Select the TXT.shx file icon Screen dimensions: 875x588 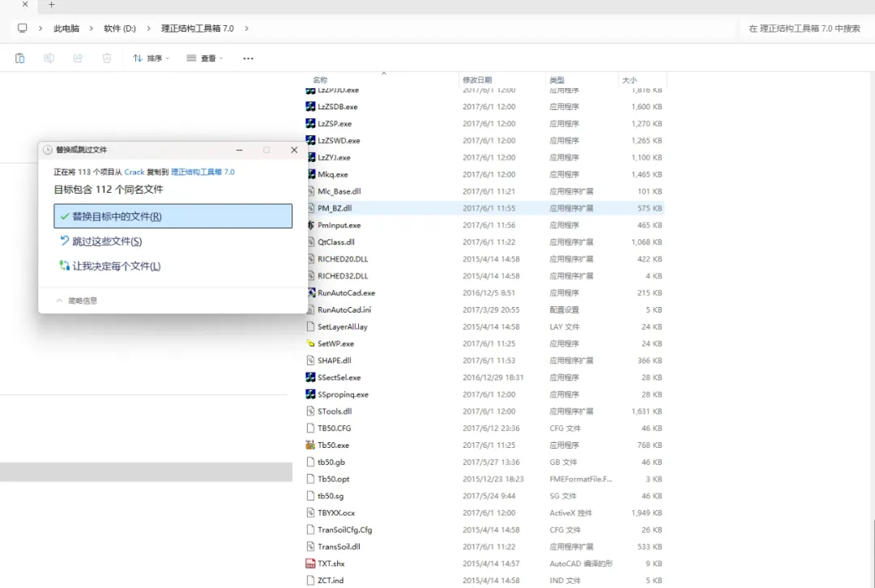(311, 564)
